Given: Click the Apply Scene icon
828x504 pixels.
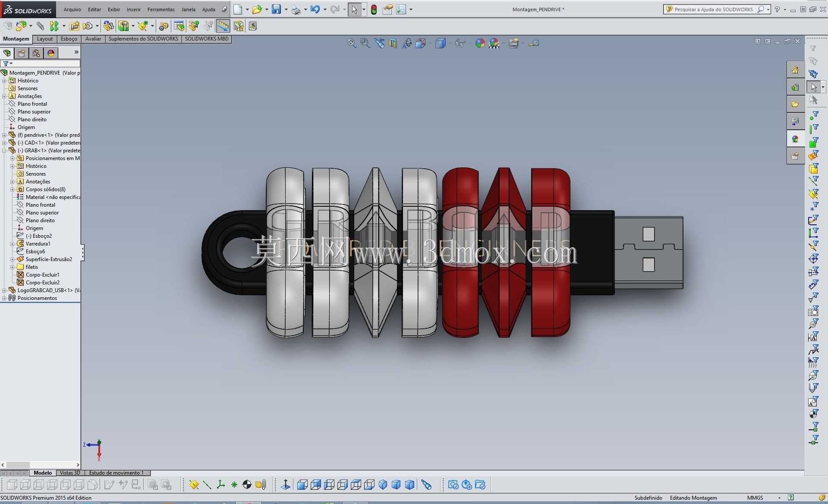Looking at the screenshot, I should 494,43.
